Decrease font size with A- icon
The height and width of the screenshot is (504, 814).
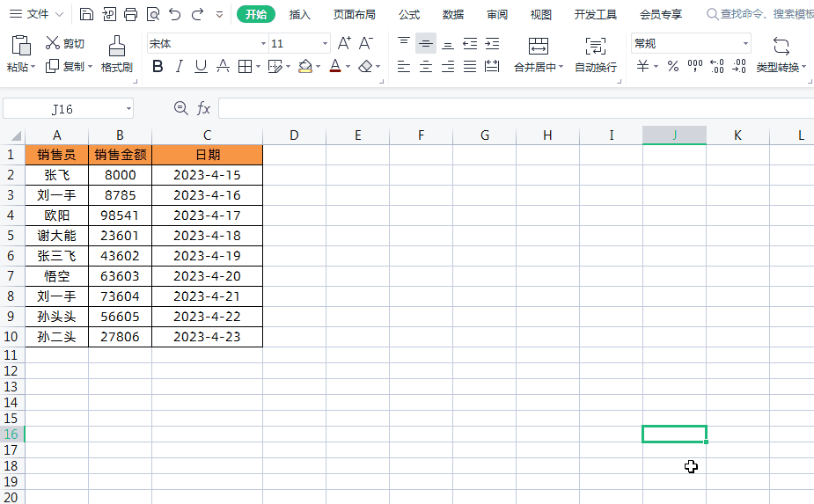tap(366, 43)
